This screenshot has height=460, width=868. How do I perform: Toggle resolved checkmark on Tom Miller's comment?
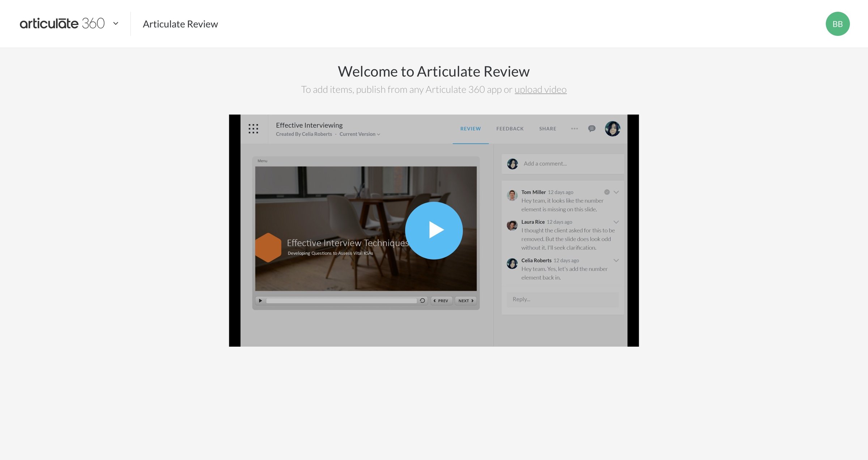point(607,192)
